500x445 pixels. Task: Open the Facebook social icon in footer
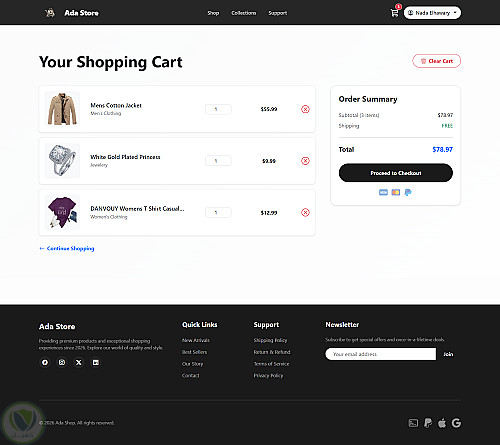45,362
